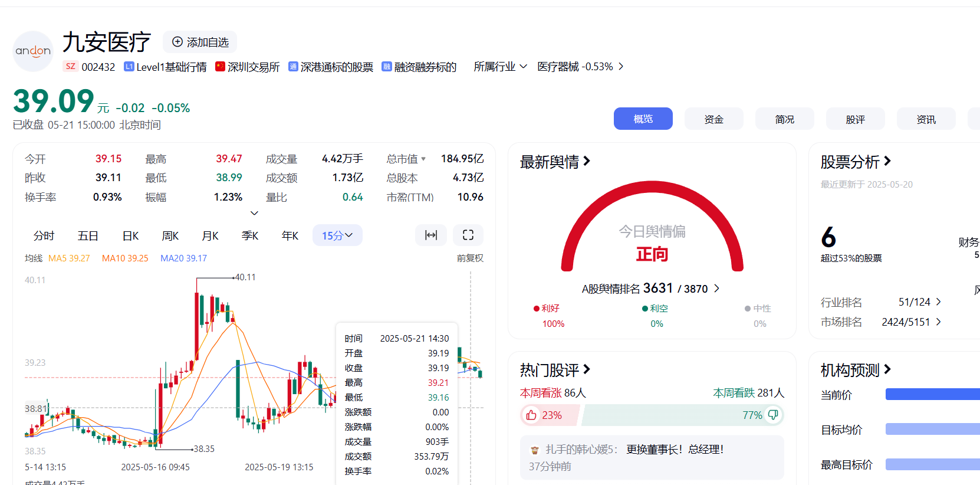Click the 利好 100% sentiment legend

pyautogui.click(x=548, y=316)
